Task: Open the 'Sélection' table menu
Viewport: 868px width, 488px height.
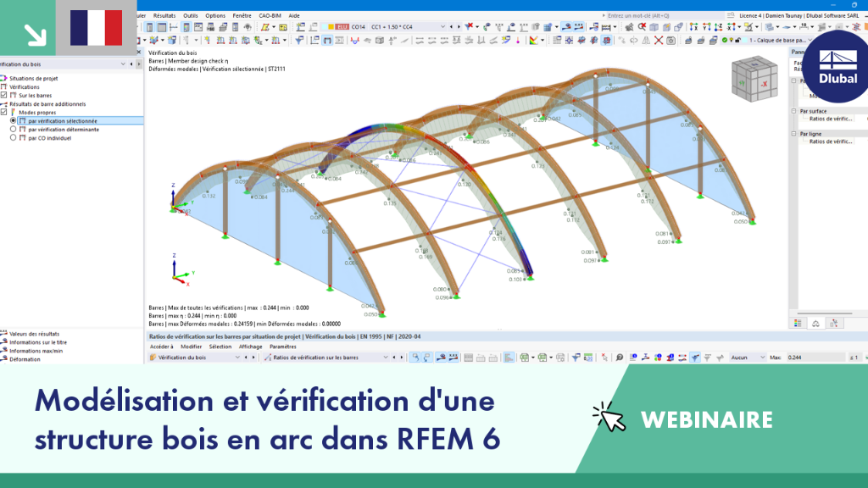Action: pos(220,347)
